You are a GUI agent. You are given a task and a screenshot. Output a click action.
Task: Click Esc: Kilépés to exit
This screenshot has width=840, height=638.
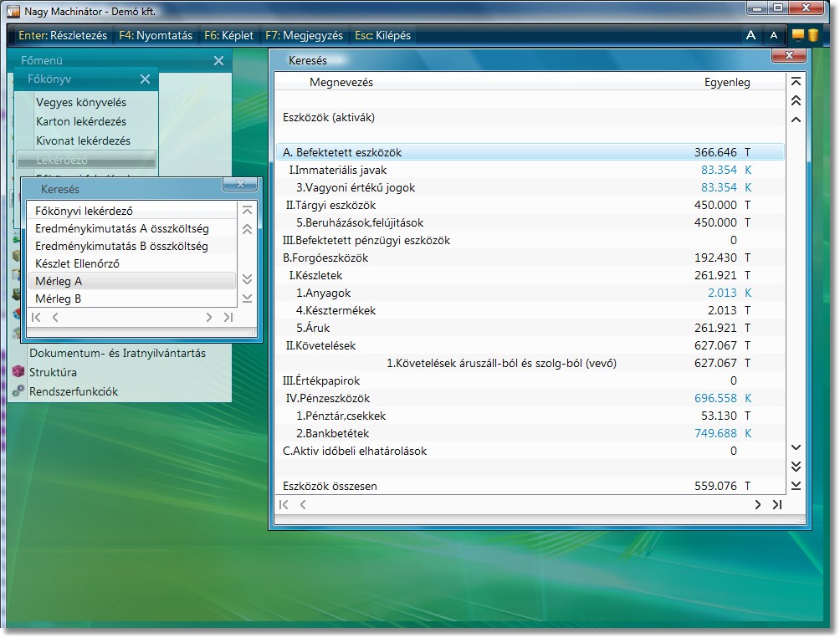(x=383, y=36)
